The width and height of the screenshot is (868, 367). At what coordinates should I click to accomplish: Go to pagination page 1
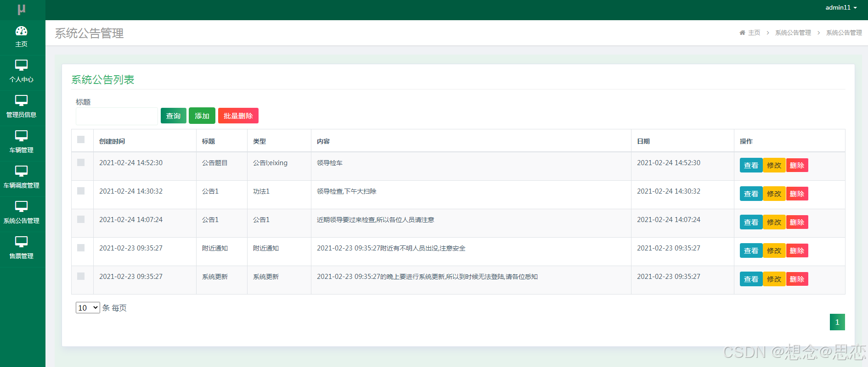pyautogui.click(x=837, y=322)
